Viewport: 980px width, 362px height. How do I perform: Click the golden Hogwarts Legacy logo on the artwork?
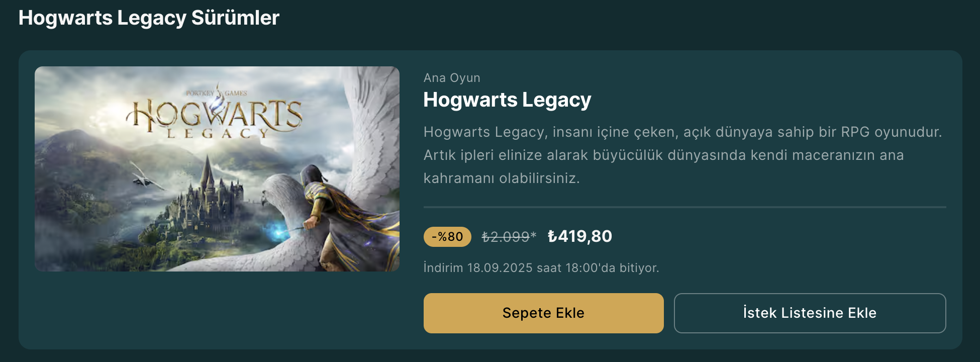pyautogui.click(x=215, y=117)
